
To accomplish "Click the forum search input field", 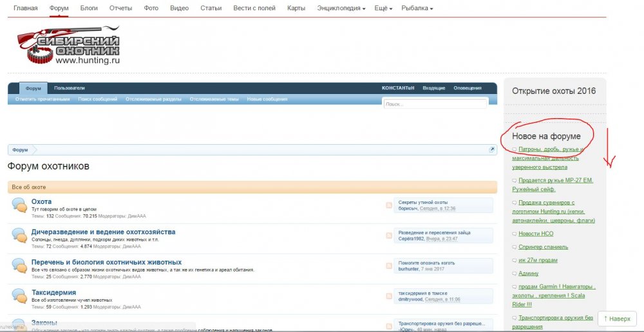I will pyautogui.click(x=435, y=104).
